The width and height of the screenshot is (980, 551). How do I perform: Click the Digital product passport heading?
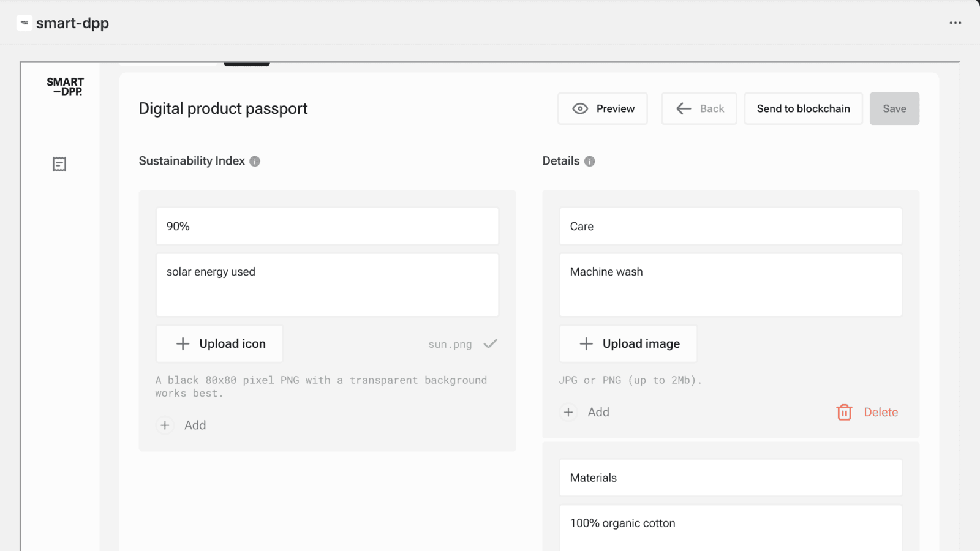[x=223, y=108]
